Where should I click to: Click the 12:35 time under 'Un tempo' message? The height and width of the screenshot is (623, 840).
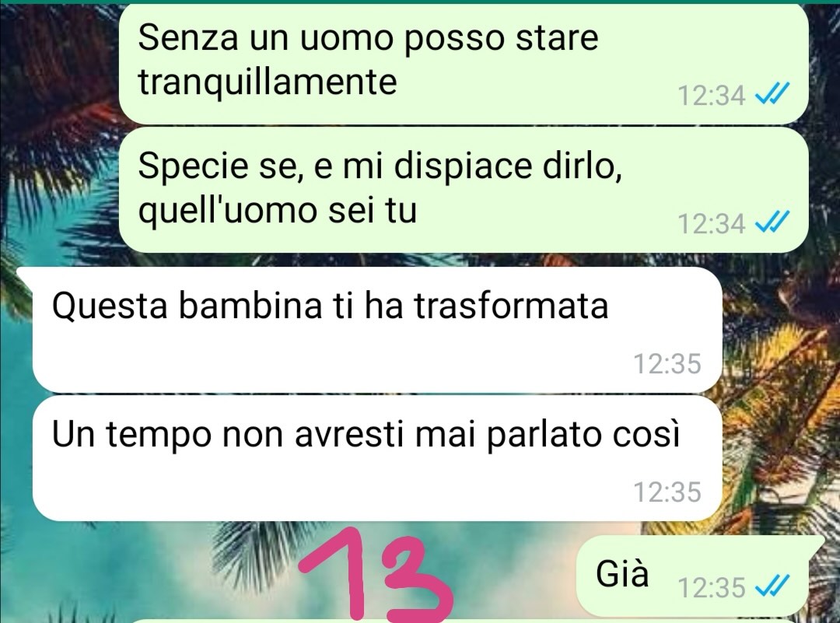[x=667, y=492]
